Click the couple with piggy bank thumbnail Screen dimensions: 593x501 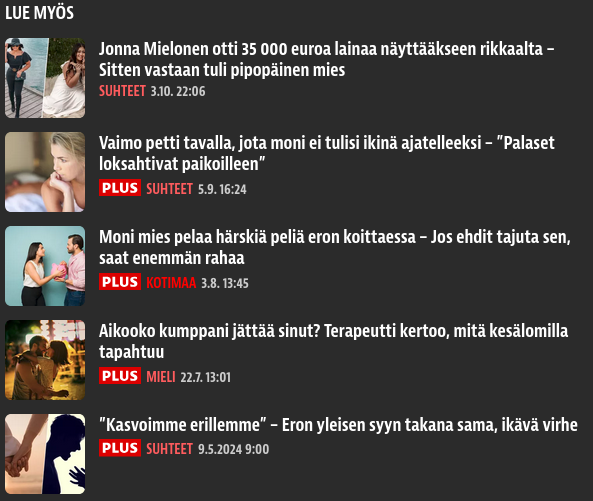pos(45,266)
